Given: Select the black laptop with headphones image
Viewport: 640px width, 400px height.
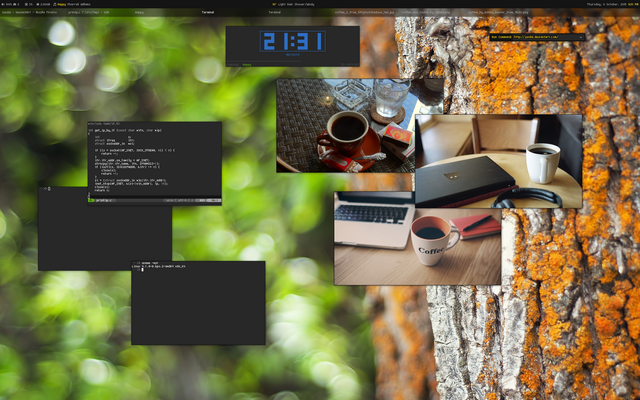Looking at the screenshot, I should (x=499, y=161).
